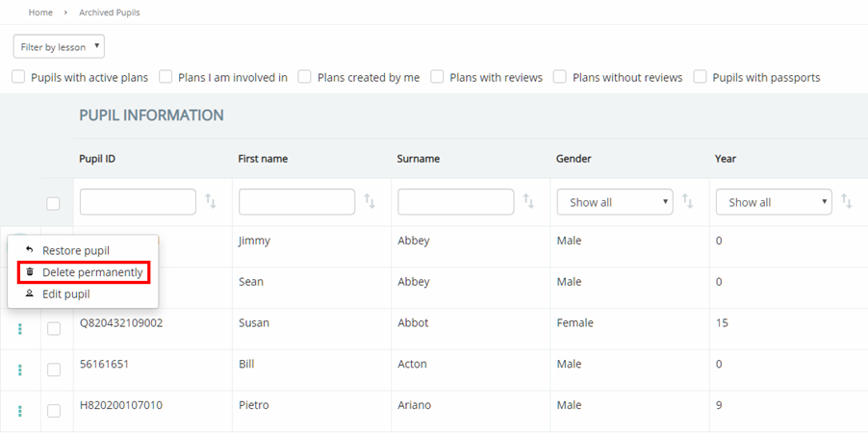Tick Pupils with active plans checkbox
868x433 pixels.
pos(19,77)
